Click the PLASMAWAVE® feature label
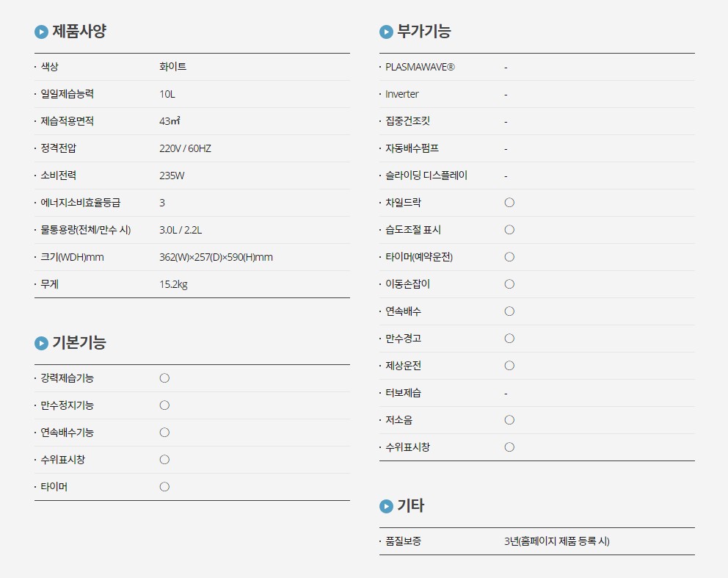Image resolution: width=728 pixels, height=578 pixels. [420, 67]
